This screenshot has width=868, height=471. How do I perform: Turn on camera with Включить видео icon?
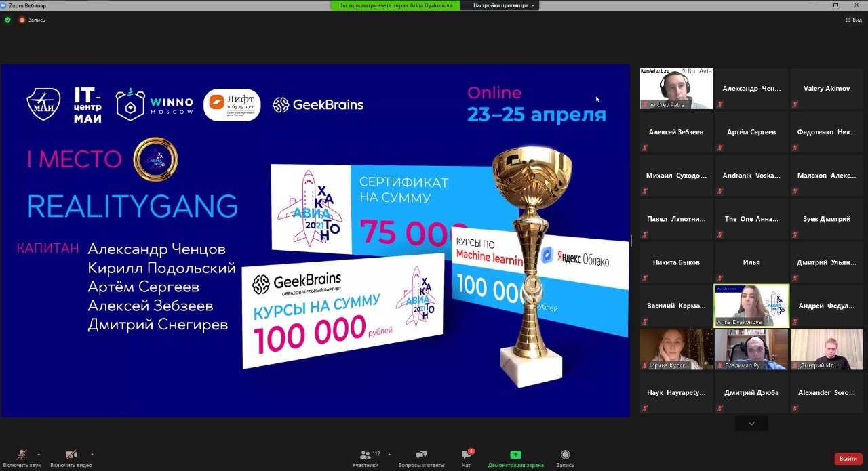coord(71,455)
